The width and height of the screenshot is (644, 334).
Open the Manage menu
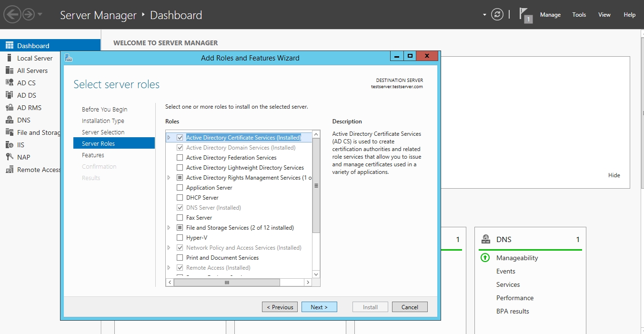550,15
